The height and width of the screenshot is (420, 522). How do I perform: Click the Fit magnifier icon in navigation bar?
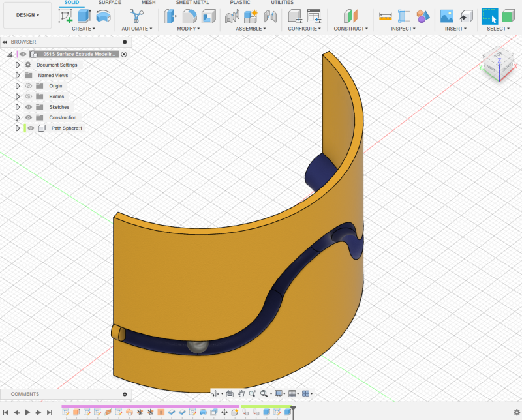pyautogui.click(x=264, y=393)
